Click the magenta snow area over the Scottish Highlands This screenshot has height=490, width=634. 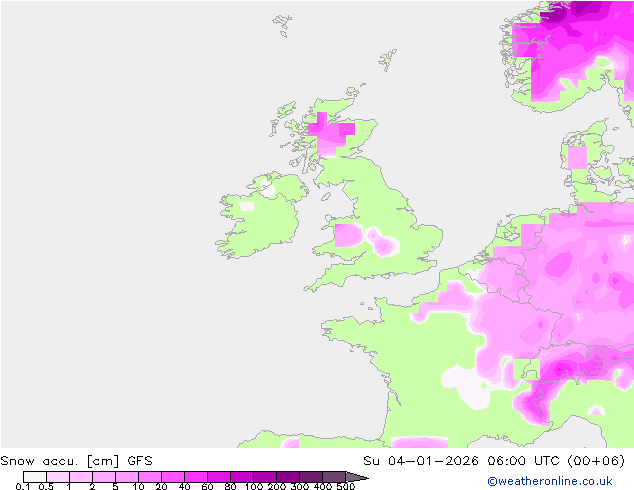[x=330, y=133]
